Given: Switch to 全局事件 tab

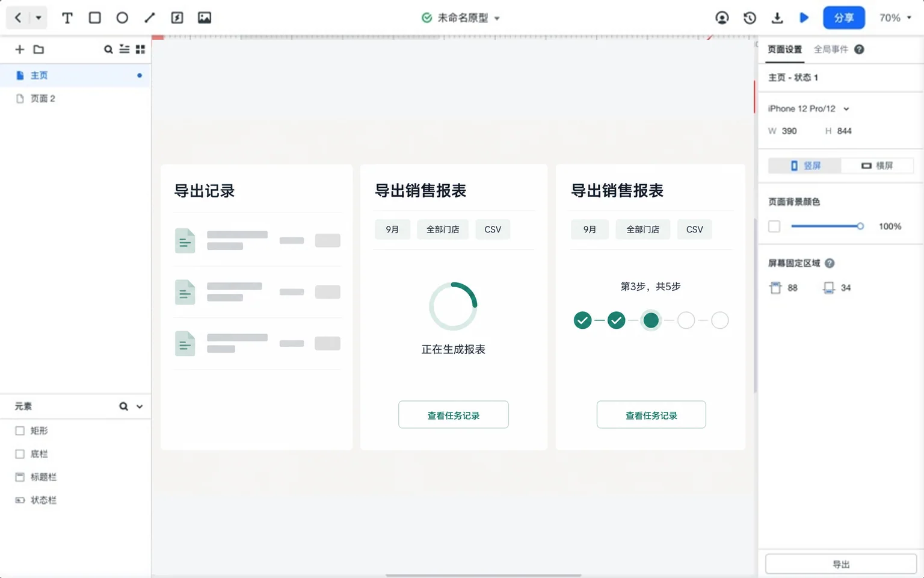Looking at the screenshot, I should click(x=831, y=49).
